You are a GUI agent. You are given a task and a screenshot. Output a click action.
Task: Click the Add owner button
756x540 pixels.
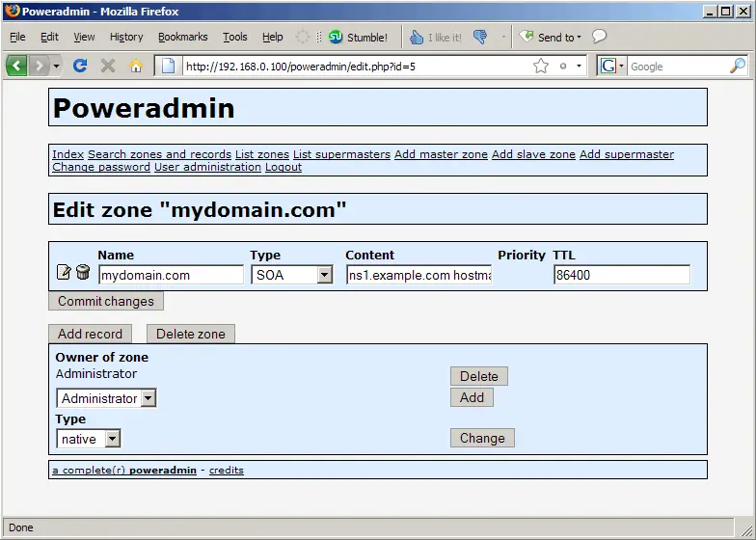[x=472, y=397]
